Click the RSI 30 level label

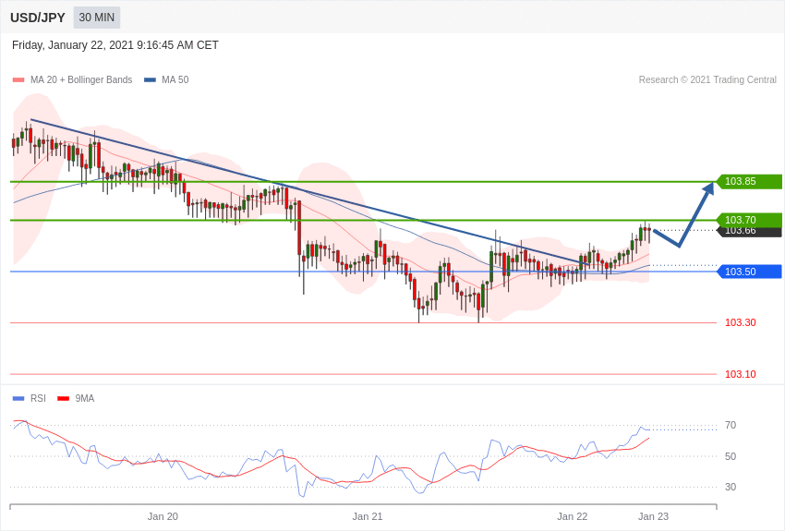731,487
